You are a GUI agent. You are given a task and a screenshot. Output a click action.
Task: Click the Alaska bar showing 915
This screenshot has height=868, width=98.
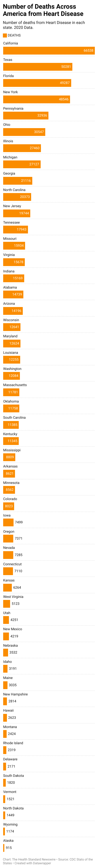tap(4, 848)
